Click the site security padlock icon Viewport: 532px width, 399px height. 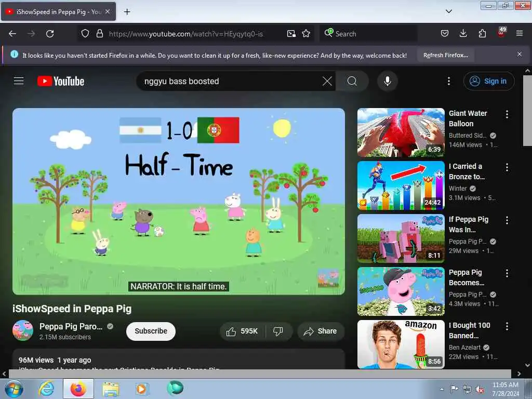pyautogui.click(x=99, y=34)
